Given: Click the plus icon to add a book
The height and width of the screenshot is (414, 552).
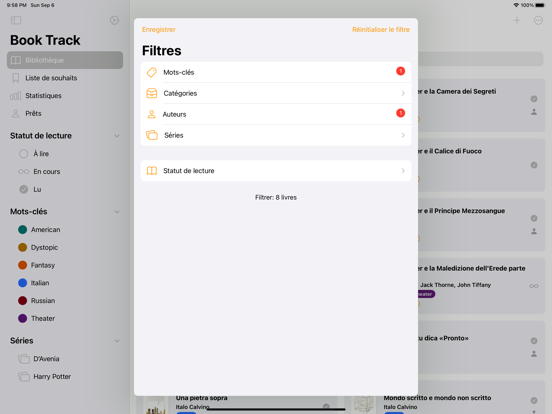Looking at the screenshot, I should [517, 20].
